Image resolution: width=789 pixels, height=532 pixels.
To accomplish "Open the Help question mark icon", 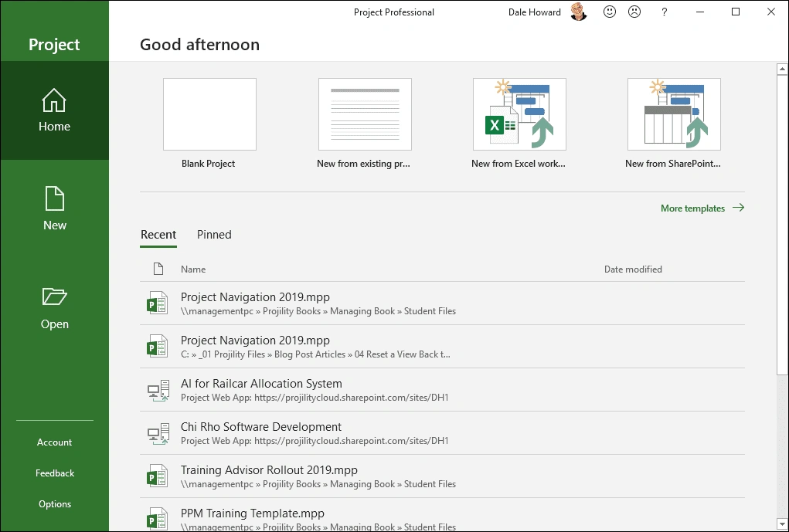I will click(x=665, y=12).
